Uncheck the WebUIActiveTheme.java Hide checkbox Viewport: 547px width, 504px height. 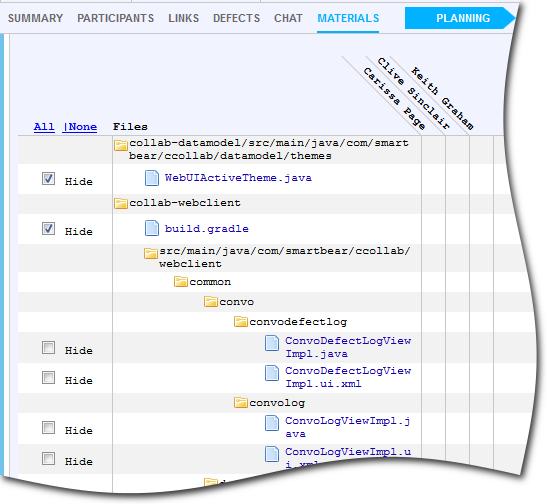point(48,179)
